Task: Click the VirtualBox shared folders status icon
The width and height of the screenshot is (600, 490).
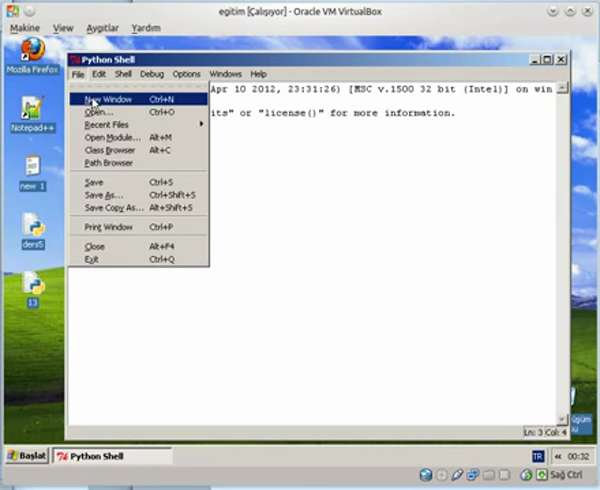Action: tap(489, 475)
